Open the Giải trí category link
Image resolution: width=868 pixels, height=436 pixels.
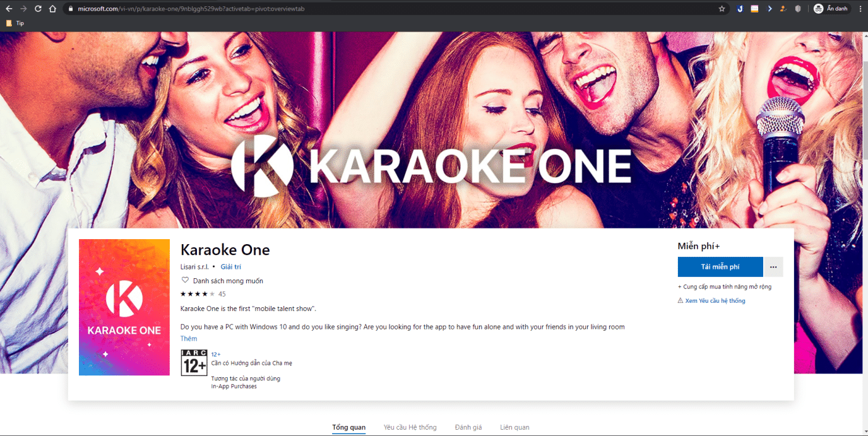coord(230,267)
